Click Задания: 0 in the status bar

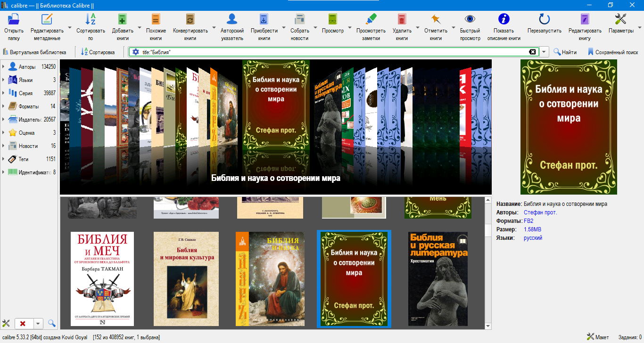tap(630, 337)
